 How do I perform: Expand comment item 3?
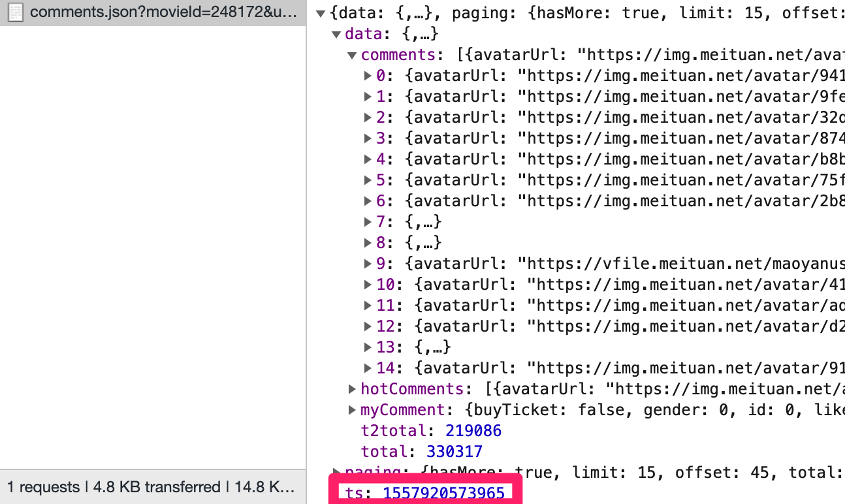368,138
